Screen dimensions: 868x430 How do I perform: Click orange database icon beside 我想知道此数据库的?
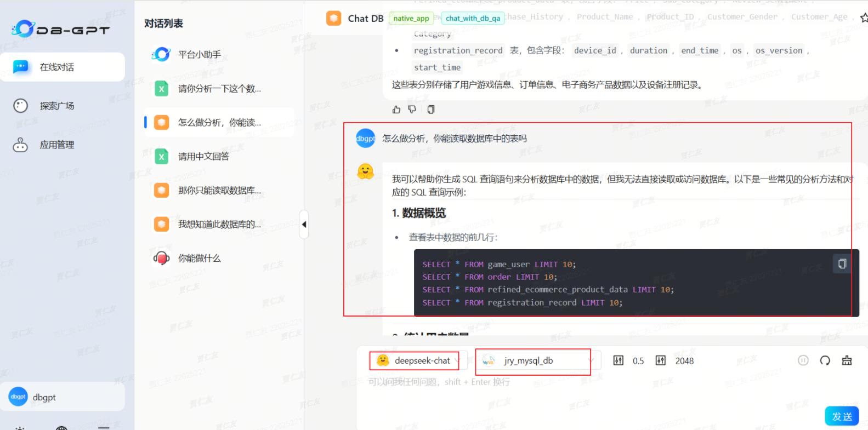161,224
